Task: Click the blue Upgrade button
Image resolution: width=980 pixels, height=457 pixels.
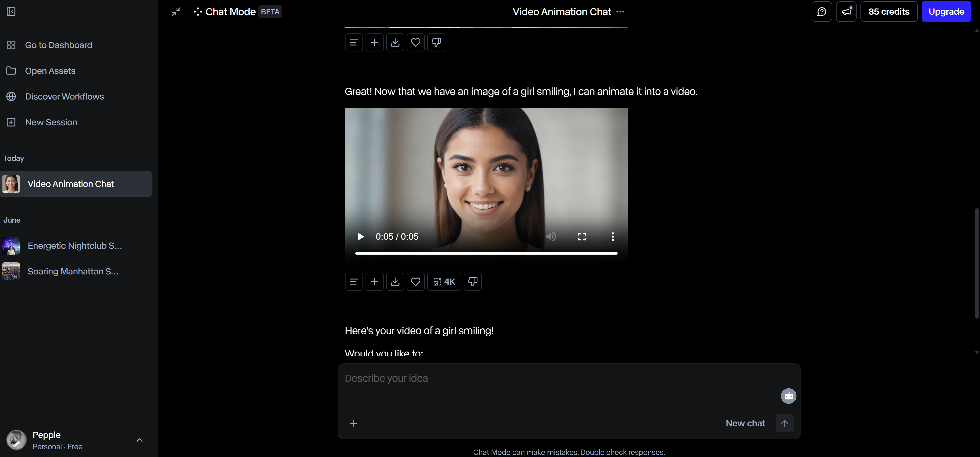Action: [x=946, y=12]
